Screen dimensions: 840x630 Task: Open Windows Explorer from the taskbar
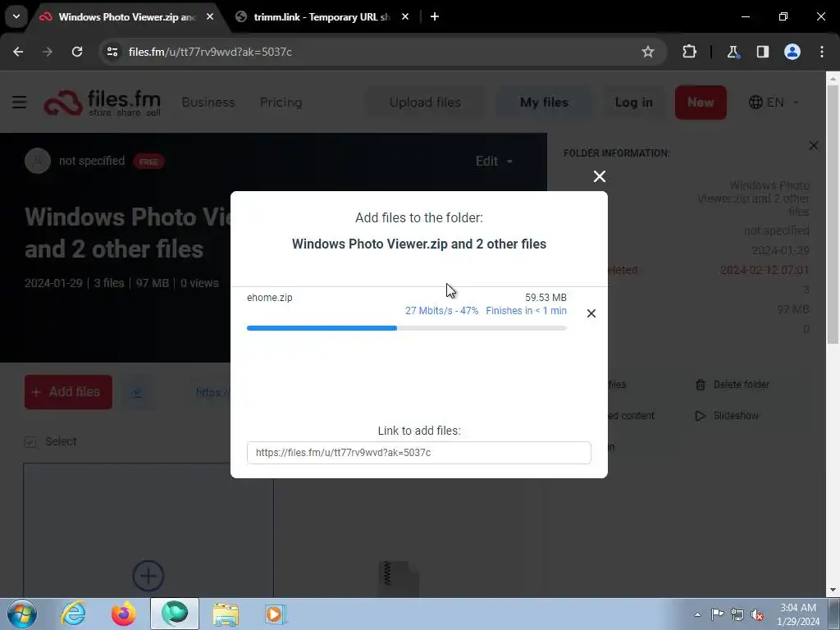(226, 614)
